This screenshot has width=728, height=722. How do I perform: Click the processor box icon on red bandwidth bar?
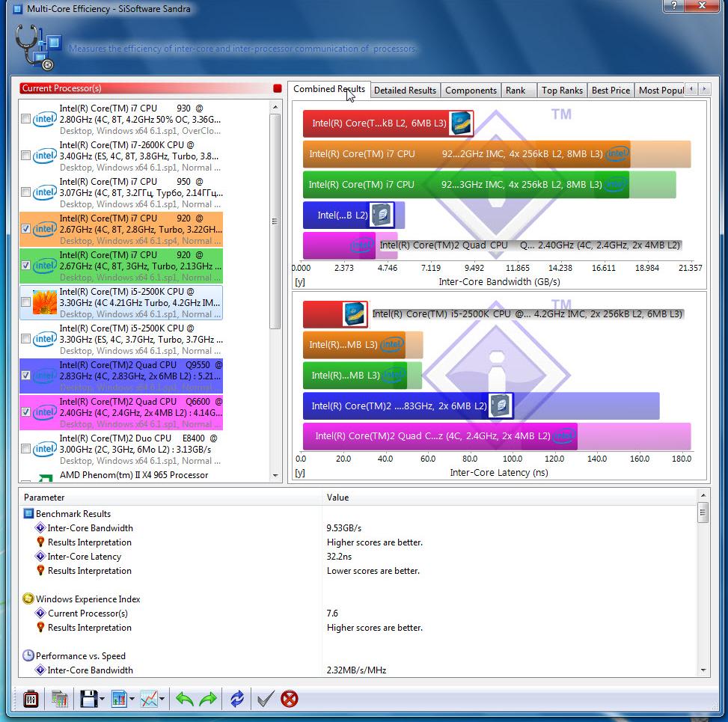pyautogui.click(x=461, y=123)
